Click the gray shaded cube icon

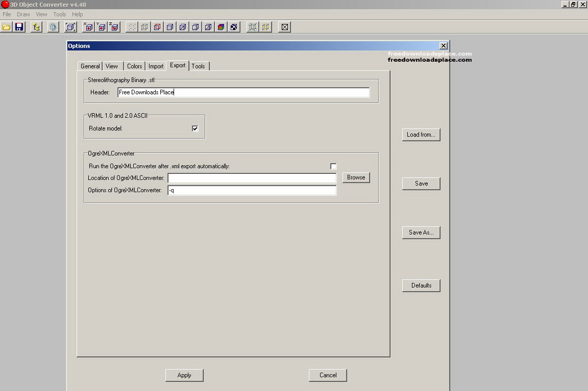pyautogui.click(x=195, y=27)
